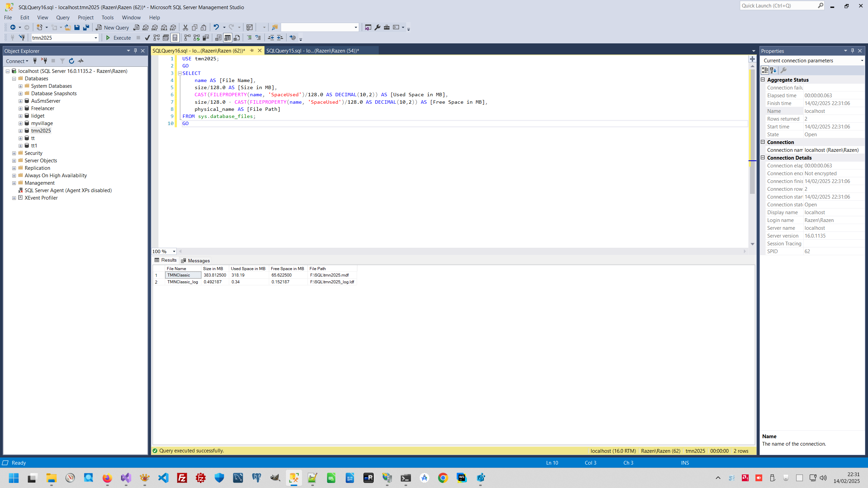Viewport: 868px width, 488px height.
Task: Click the wrench properties icon in toolbar
Action: click(377, 27)
